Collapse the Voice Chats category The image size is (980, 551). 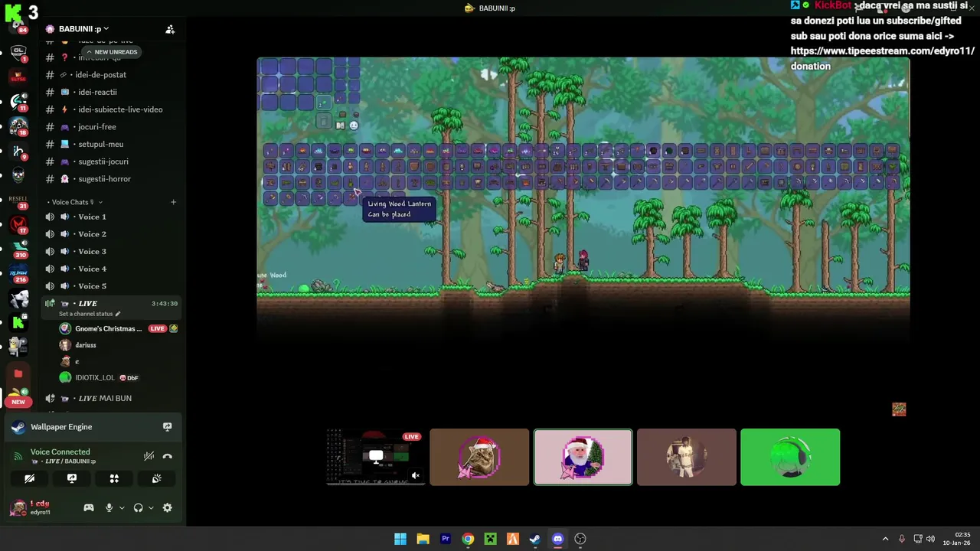click(x=74, y=202)
